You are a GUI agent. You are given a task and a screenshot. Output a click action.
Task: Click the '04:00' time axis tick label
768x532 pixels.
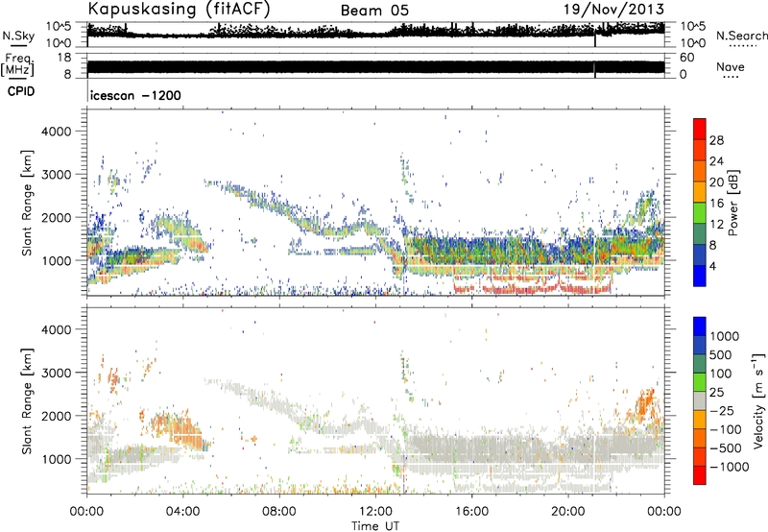[x=182, y=512]
